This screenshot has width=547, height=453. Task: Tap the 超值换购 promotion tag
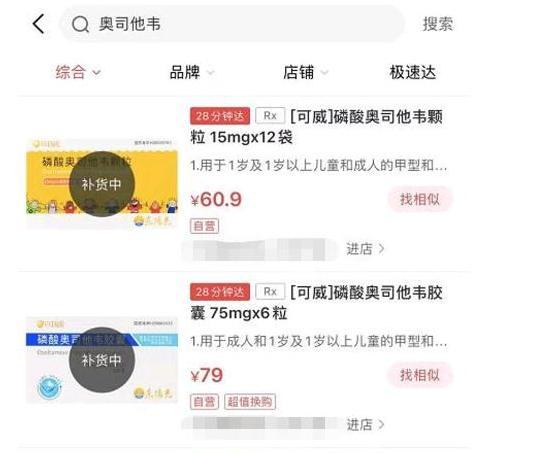(250, 402)
